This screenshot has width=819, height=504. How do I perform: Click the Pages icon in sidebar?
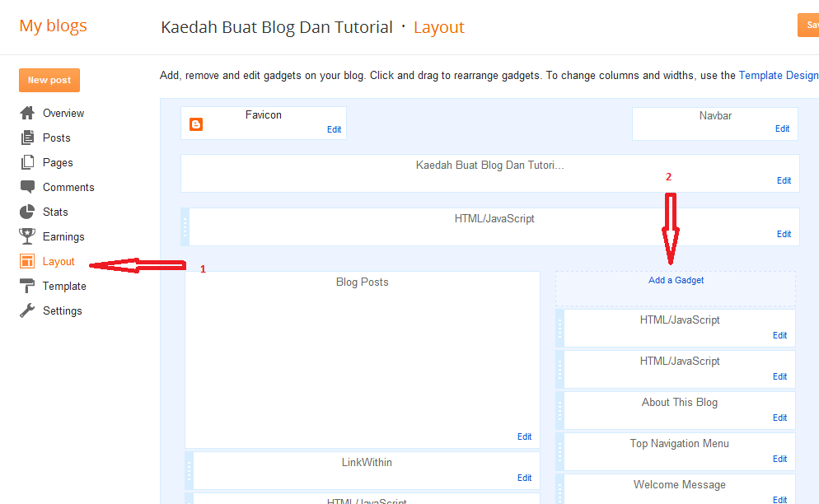coord(27,162)
